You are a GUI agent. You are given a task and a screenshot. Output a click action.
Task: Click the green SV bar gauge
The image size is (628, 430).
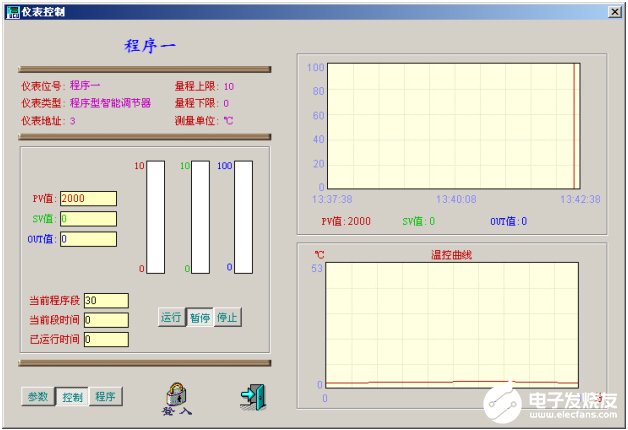200,217
